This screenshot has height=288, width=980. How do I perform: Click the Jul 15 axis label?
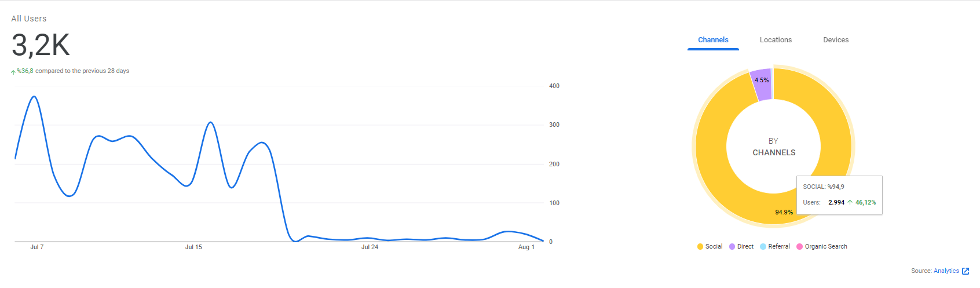click(193, 247)
